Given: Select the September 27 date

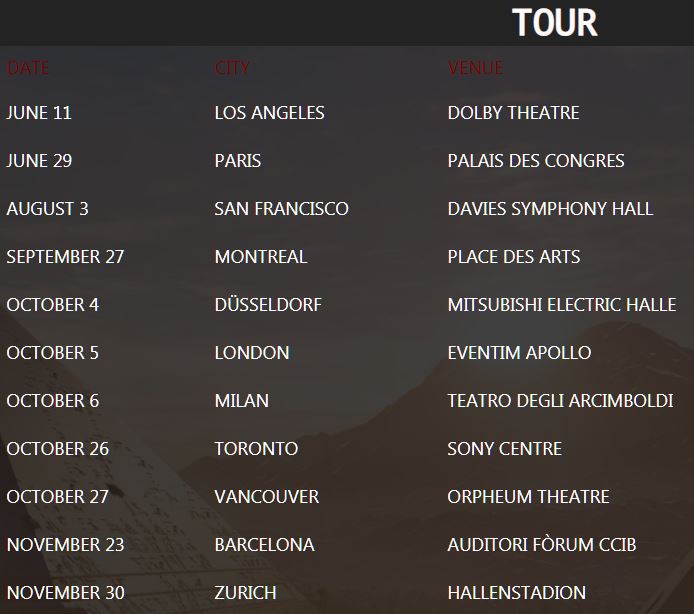Looking at the screenshot, I should click(x=65, y=257).
